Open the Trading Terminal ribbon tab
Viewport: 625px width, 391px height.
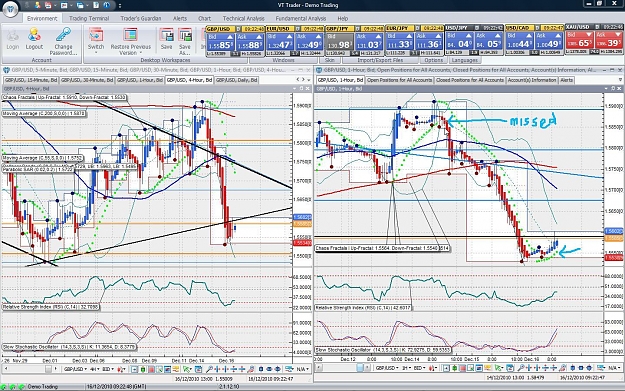tap(89, 18)
